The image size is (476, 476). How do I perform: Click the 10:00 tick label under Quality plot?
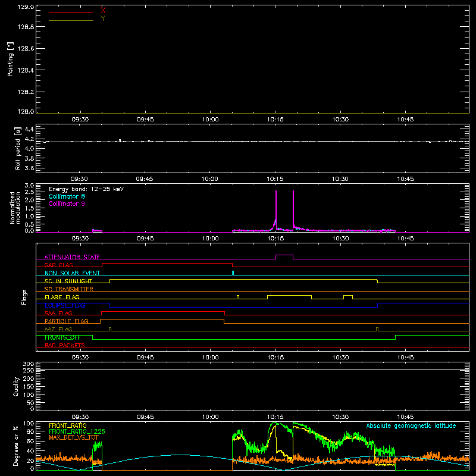[210, 417]
